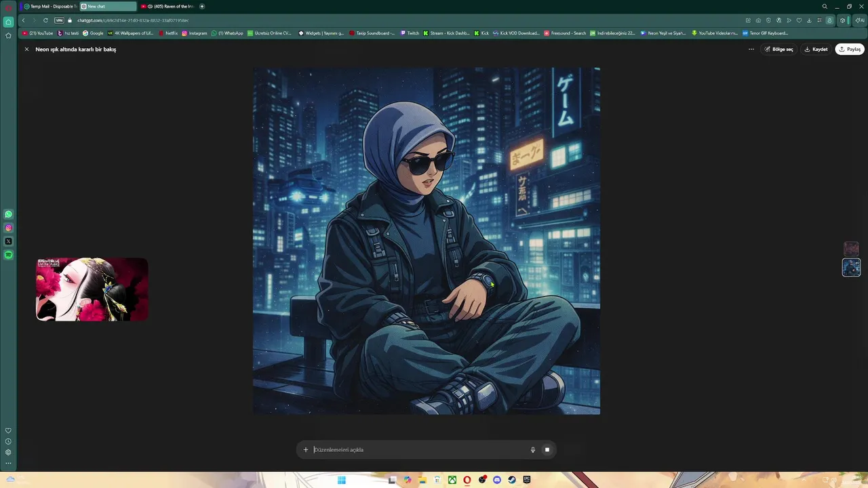Go back with the browser back arrow

pos(23,20)
